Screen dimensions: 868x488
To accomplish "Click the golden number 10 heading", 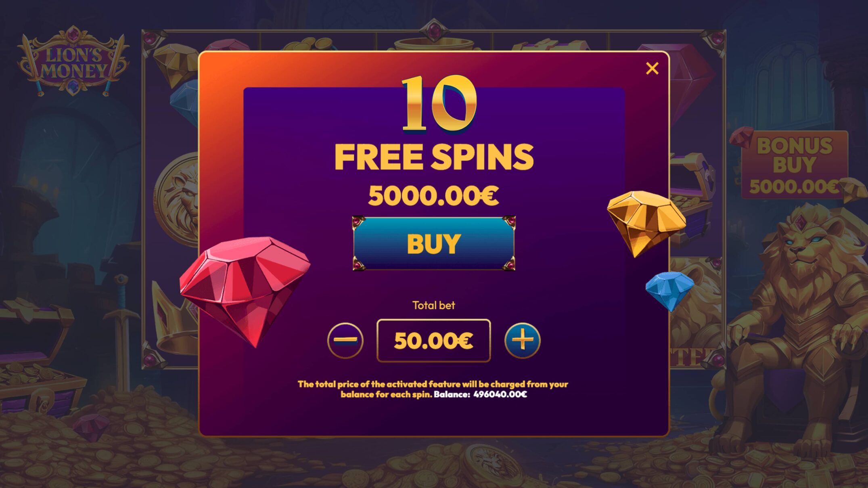I will point(439,104).
